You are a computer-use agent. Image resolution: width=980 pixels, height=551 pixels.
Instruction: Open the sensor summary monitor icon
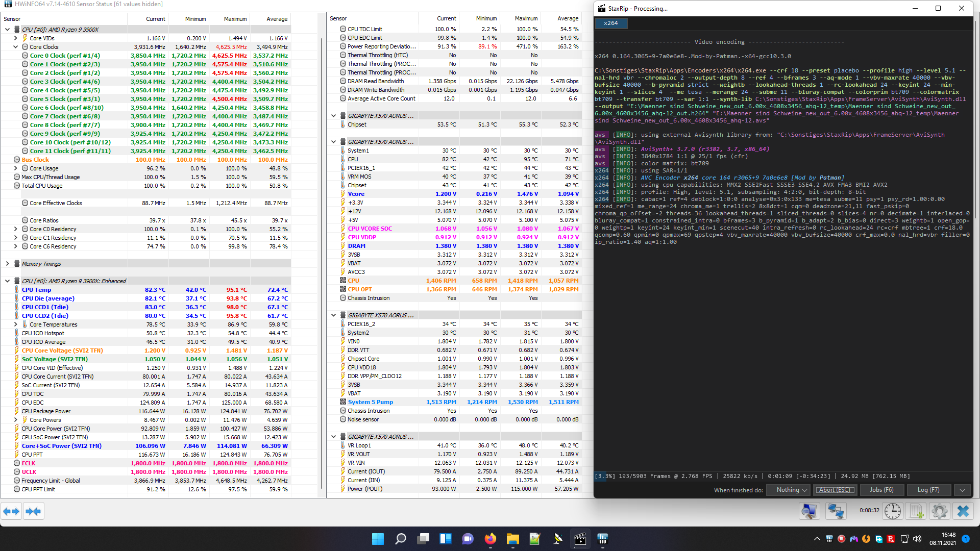[810, 511]
